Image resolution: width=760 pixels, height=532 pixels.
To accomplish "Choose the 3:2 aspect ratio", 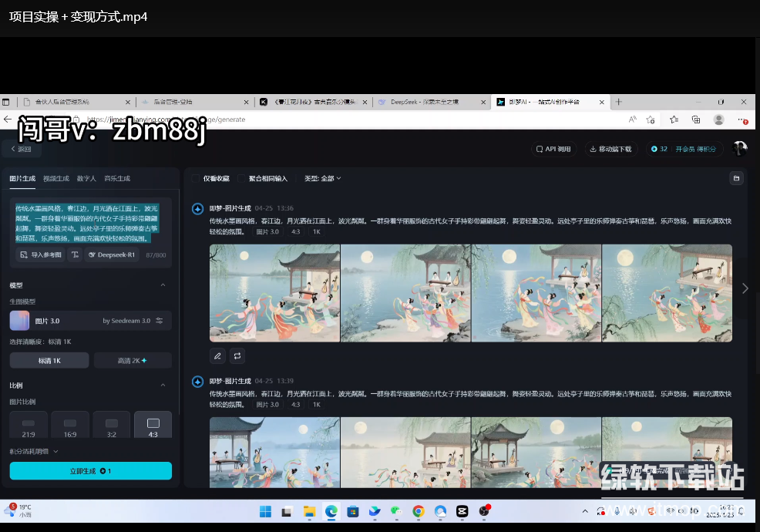I will 112,426.
